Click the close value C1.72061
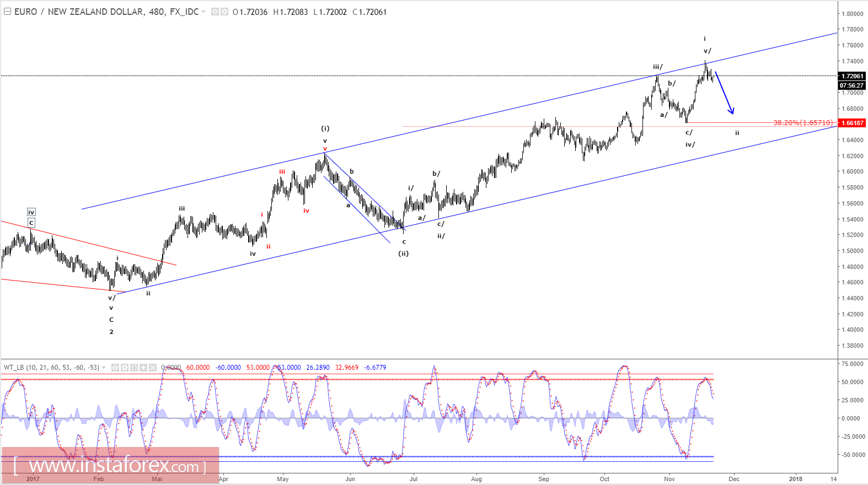Viewport: 868px width, 485px height. pyautogui.click(x=369, y=12)
